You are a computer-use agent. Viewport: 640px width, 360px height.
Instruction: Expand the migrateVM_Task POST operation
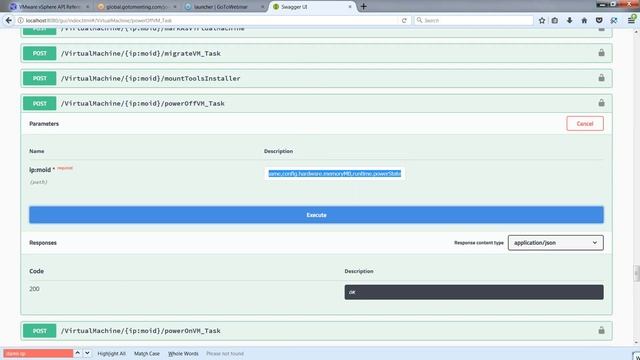pos(316,53)
